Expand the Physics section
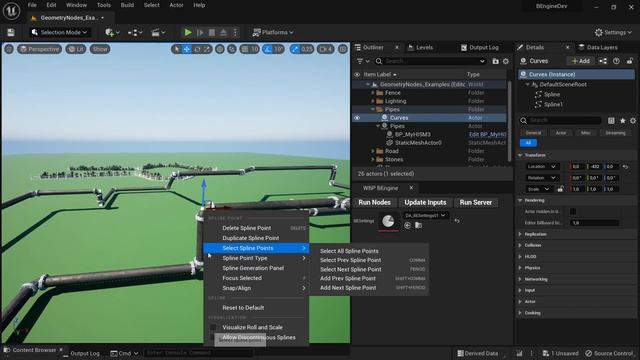Screen dimensions: 640x360 520,268
